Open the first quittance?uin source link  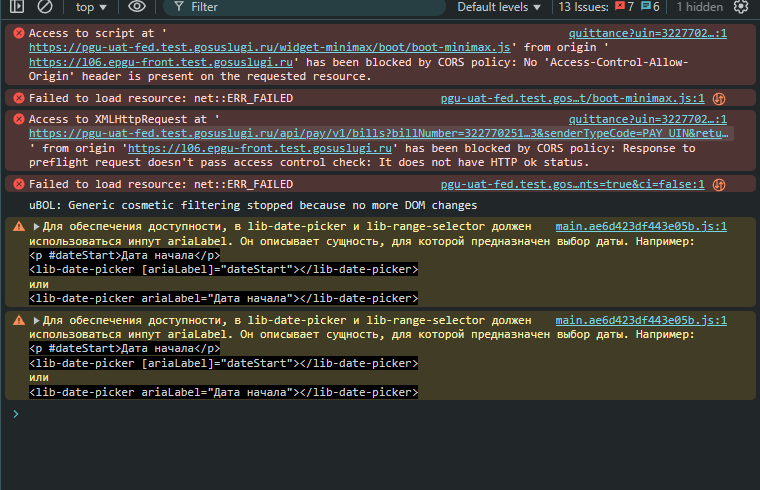point(648,33)
